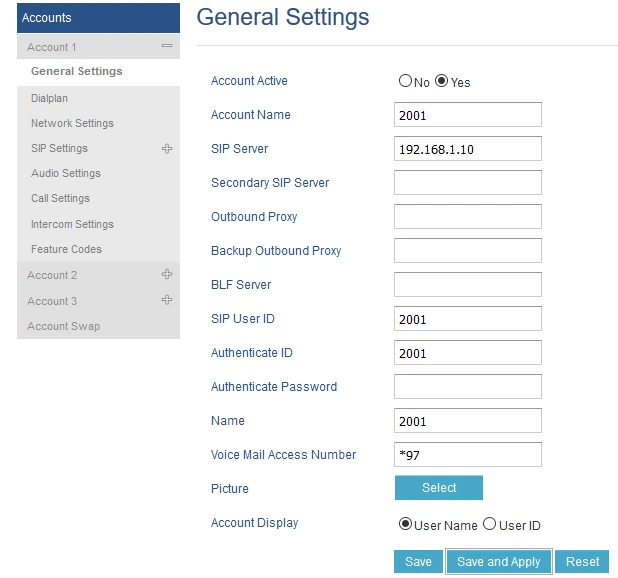Open Feature Codes page

point(66,249)
